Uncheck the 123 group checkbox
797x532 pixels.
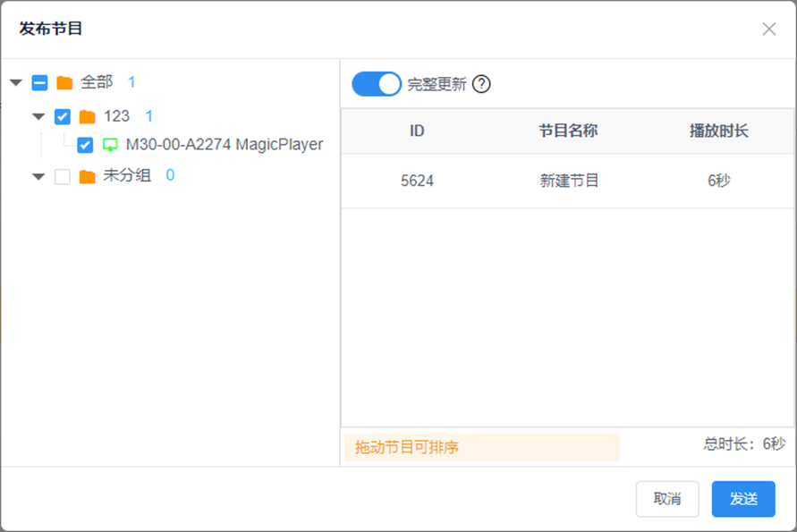63,117
